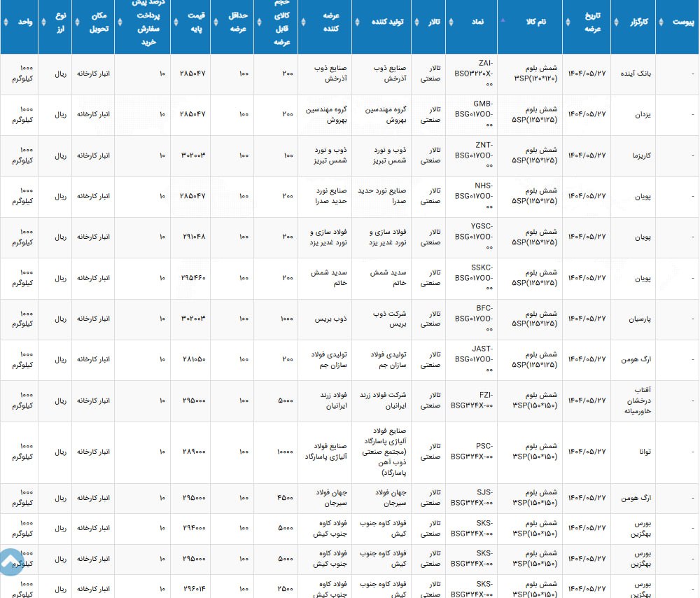Click sort arrows next to تولید کننده
700x598 pixels.
point(357,22)
